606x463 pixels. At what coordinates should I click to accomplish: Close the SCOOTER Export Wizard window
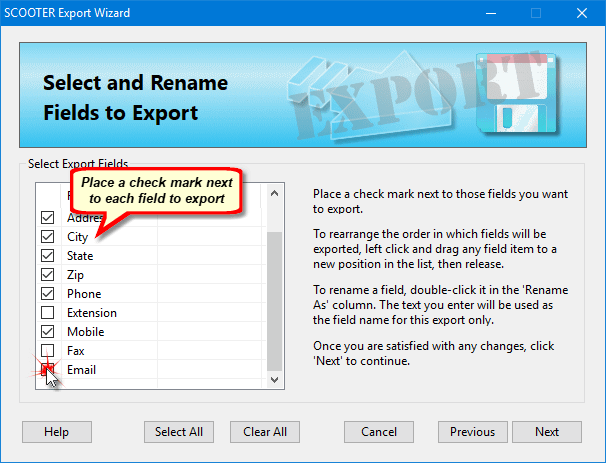coord(582,13)
